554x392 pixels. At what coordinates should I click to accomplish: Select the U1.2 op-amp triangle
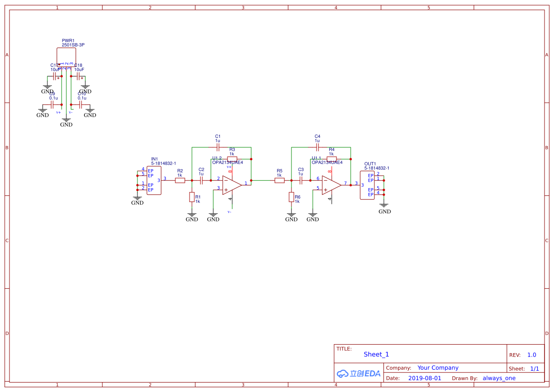[232, 185]
